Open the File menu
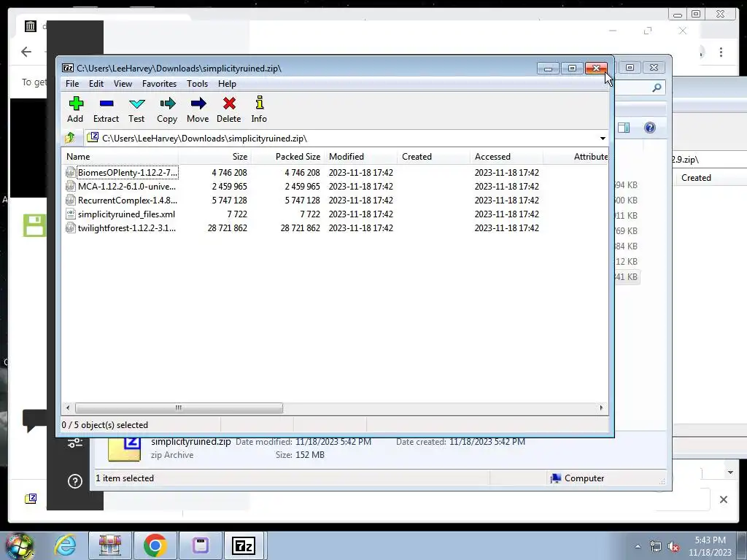The width and height of the screenshot is (747, 560). [72, 84]
